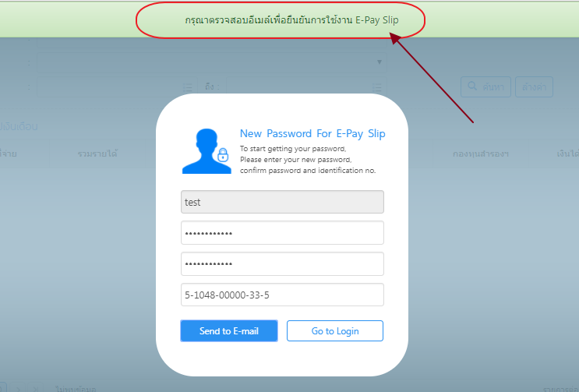Focus the confirm password field
This screenshot has width=579, height=392.
click(282, 263)
